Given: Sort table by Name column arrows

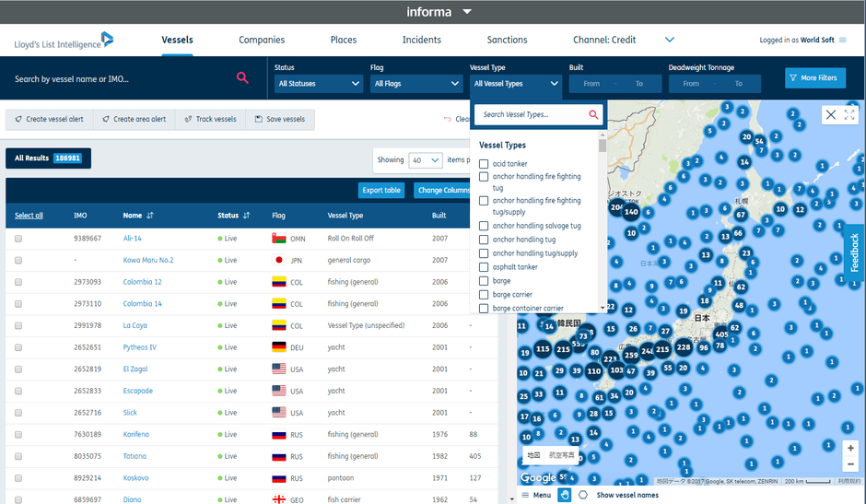Looking at the screenshot, I should pyautogui.click(x=150, y=216).
